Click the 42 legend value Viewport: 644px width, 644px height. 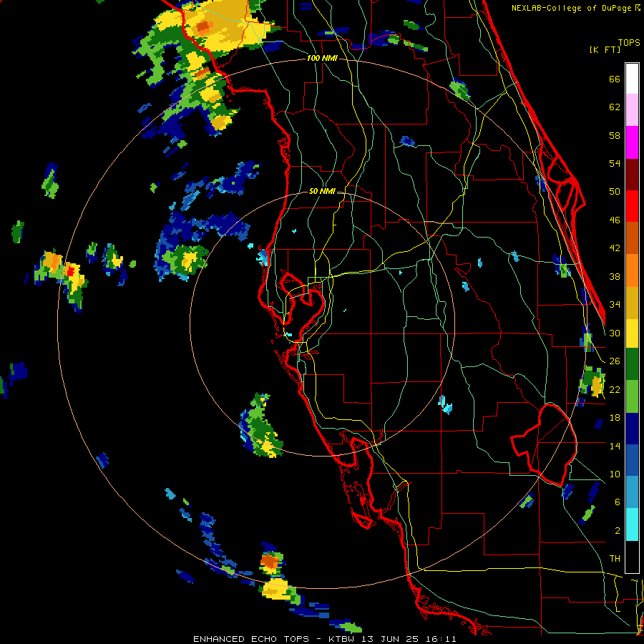615,248
